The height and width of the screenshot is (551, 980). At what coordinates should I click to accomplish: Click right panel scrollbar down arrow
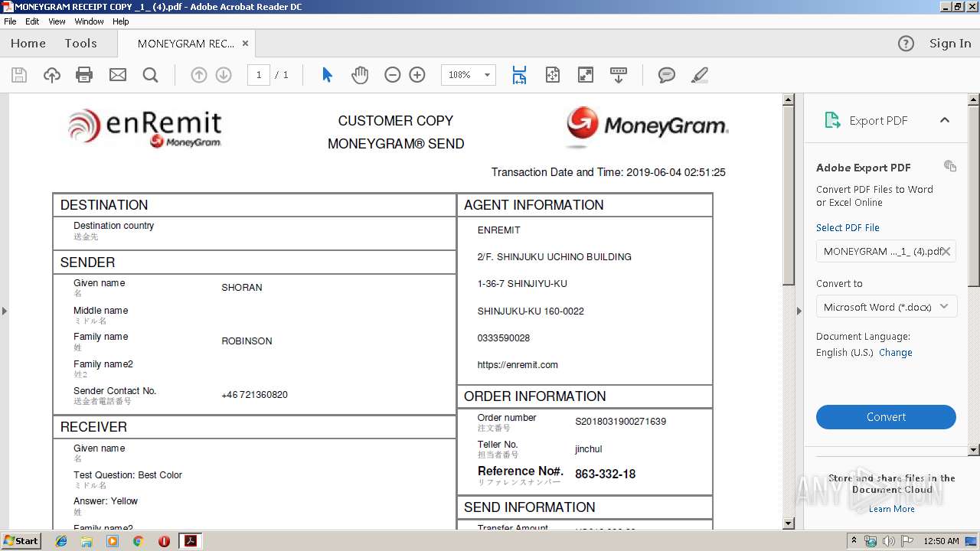click(x=974, y=450)
